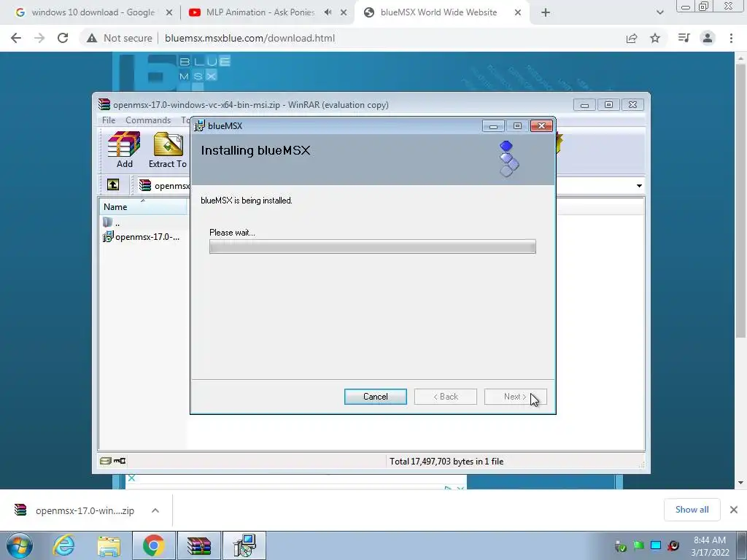Viewport: 747px width, 560px height.
Task: Click the blueMSX logo on webpage
Action: [x=175, y=71]
